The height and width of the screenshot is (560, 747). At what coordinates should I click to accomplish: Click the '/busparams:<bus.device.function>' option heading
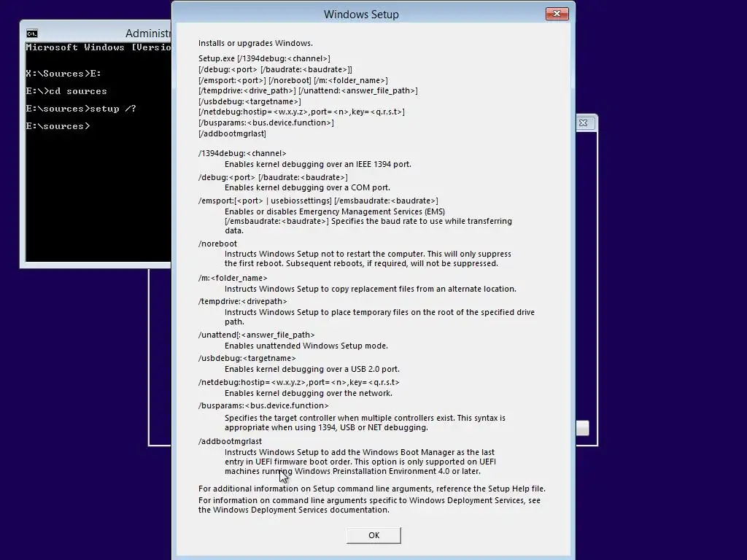(263, 405)
